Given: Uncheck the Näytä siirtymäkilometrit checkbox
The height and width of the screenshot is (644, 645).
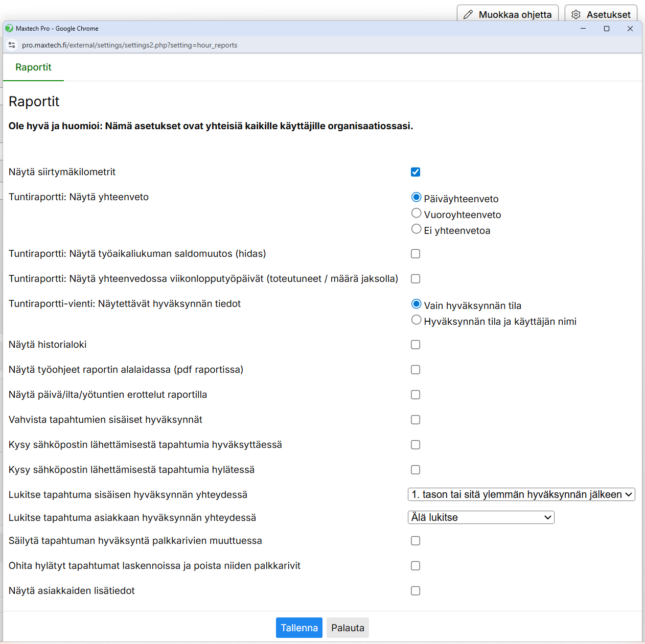Looking at the screenshot, I should (416, 172).
